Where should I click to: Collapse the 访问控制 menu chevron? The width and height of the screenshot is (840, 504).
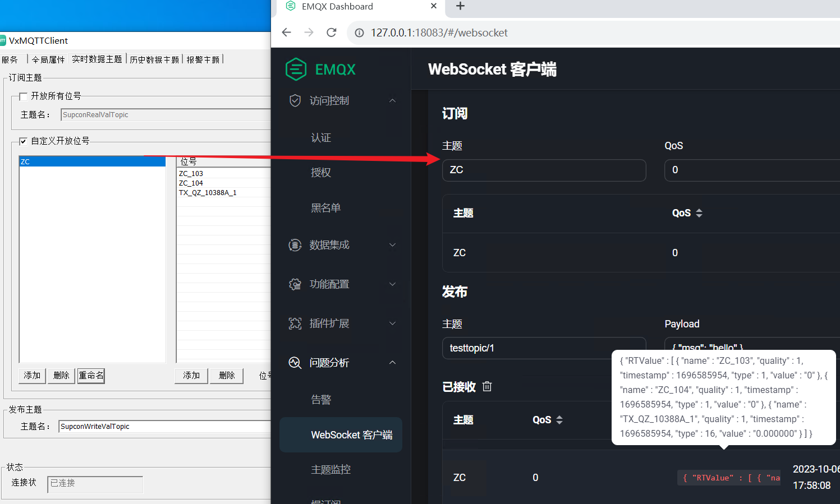coord(393,100)
